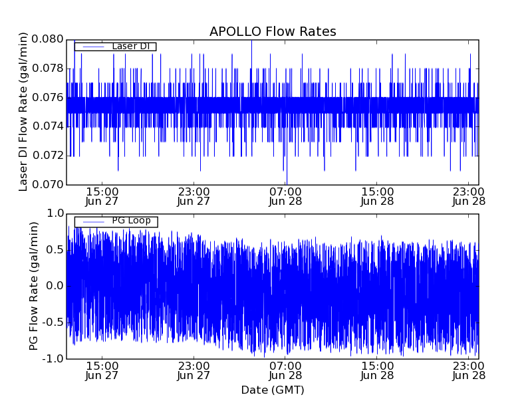Click the 'PG Flow Rate (gal/min)' axis label
This screenshot has height=399, width=532.
click(33, 287)
